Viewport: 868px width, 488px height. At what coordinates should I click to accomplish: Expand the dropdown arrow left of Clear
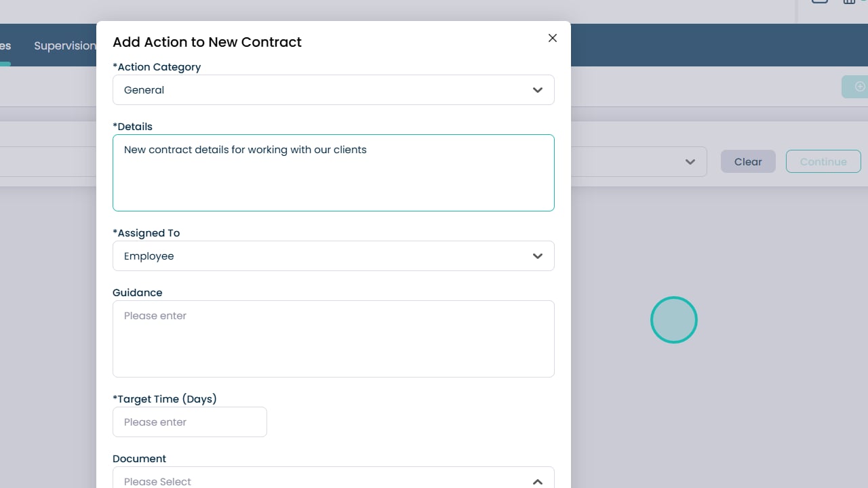click(690, 162)
